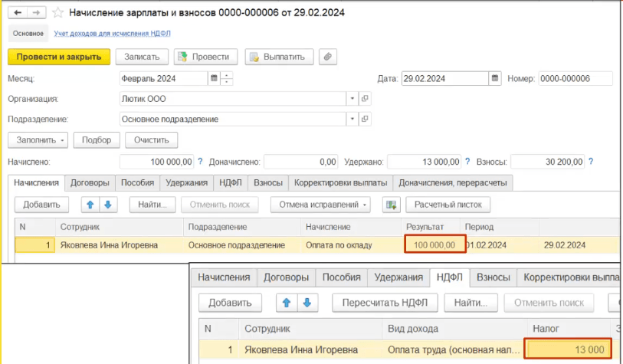Image resolution: width=623 pixels, height=364 pixels.
Task: Open calendar picker for Дата field
Action: (x=495, y=78)
